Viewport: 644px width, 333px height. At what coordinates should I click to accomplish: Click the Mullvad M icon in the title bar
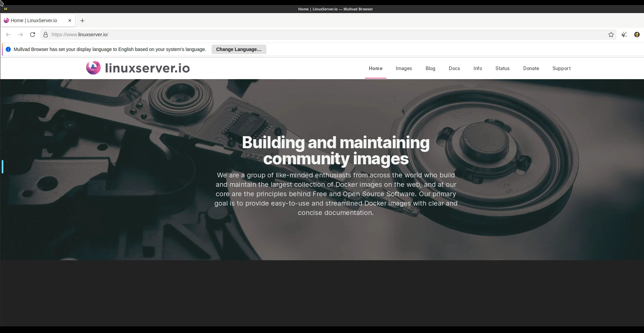(x=5, y=9)
